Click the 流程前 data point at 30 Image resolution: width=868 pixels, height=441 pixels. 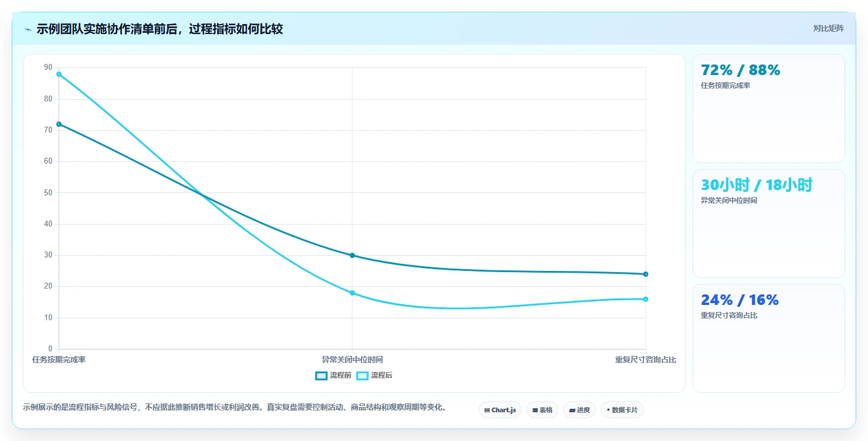[x=352, y=255]
